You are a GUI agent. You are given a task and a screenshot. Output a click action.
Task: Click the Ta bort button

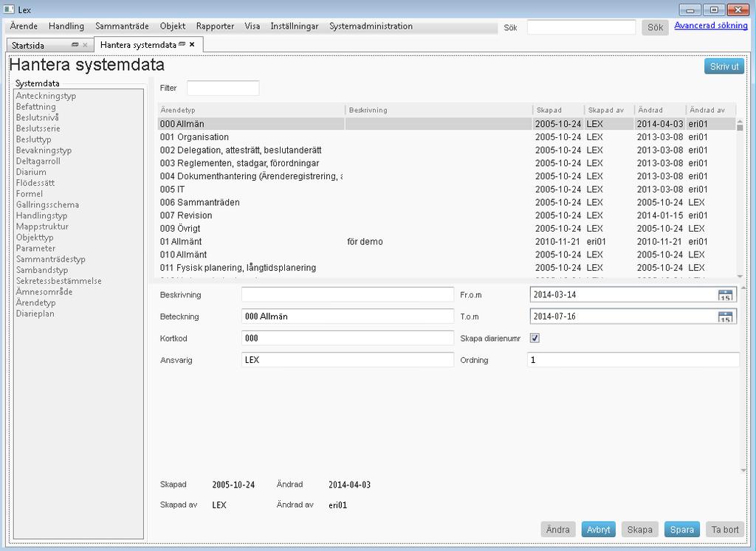coord(725,530)
